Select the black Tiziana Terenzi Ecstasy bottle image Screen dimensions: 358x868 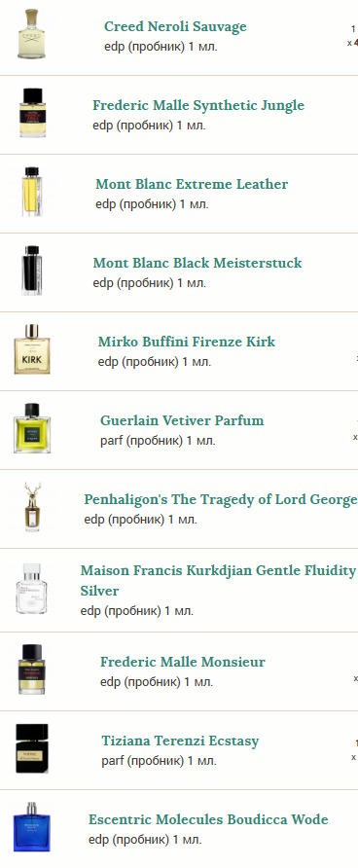pos(32,748)
